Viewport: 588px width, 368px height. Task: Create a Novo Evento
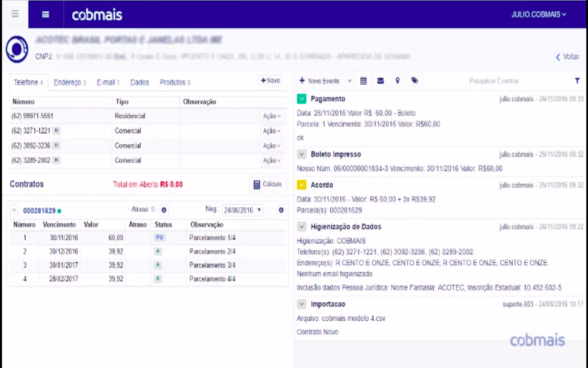tap(320, 81)
